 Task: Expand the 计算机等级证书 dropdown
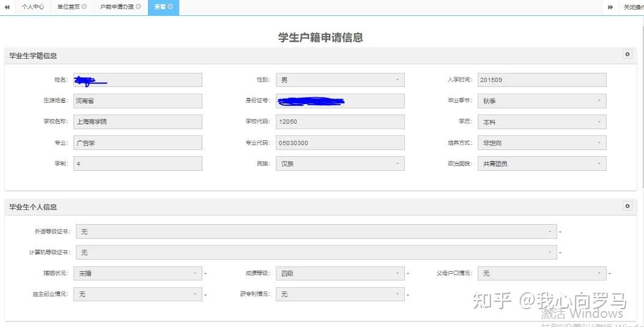[316, 252]
